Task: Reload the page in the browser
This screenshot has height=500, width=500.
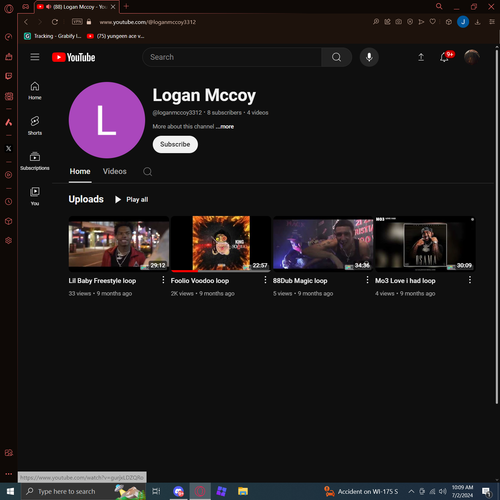Action: (55, 22)
